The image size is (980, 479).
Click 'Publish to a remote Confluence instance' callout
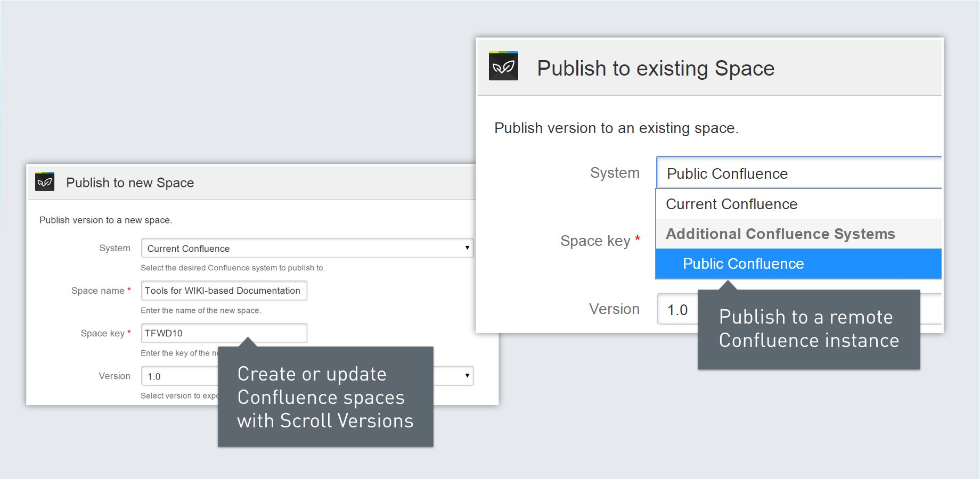[x=809, y=329]
